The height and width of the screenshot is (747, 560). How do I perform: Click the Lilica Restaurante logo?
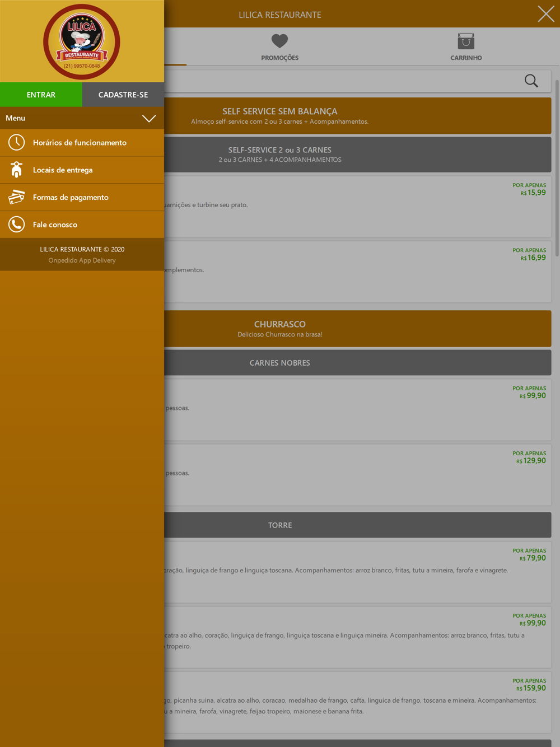point(82,42)
